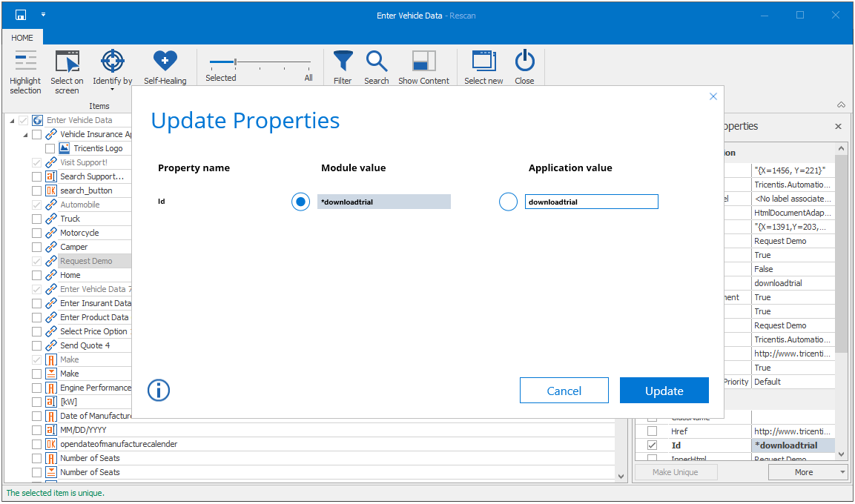Click the Module value text field
The image size is (855, 504).
pyautogui.click(x=384, y=202)
